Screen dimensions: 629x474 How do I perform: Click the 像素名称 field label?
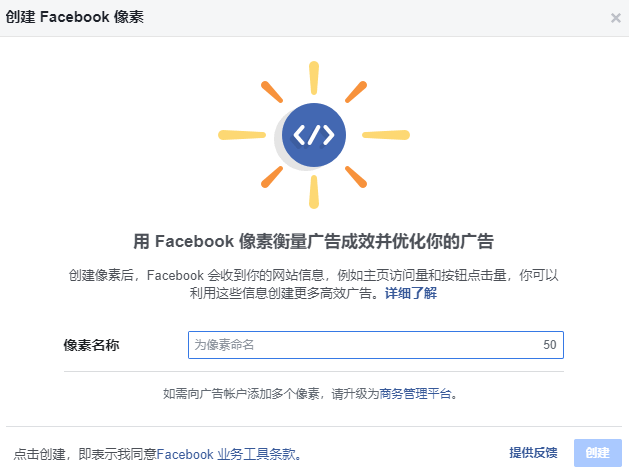91,345
